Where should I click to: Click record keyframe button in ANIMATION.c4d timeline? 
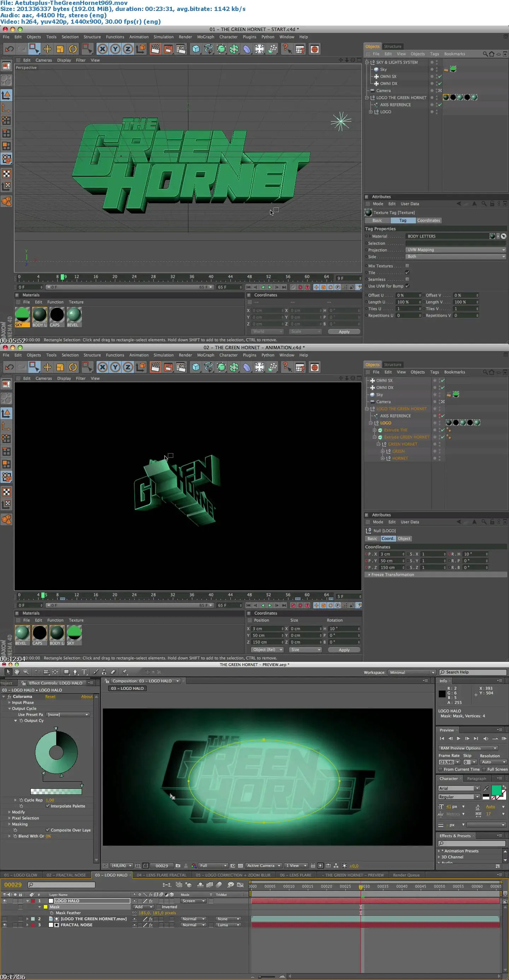(x=293, y=605)
